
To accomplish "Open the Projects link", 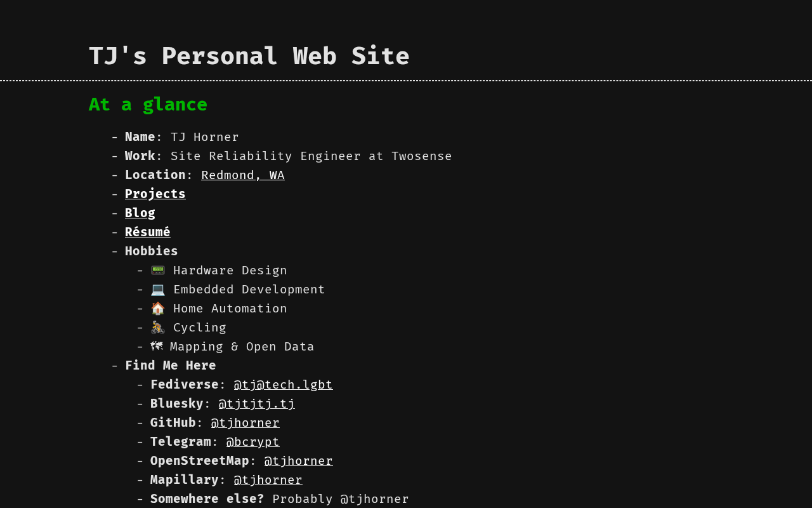I will [x=155, y=194].
